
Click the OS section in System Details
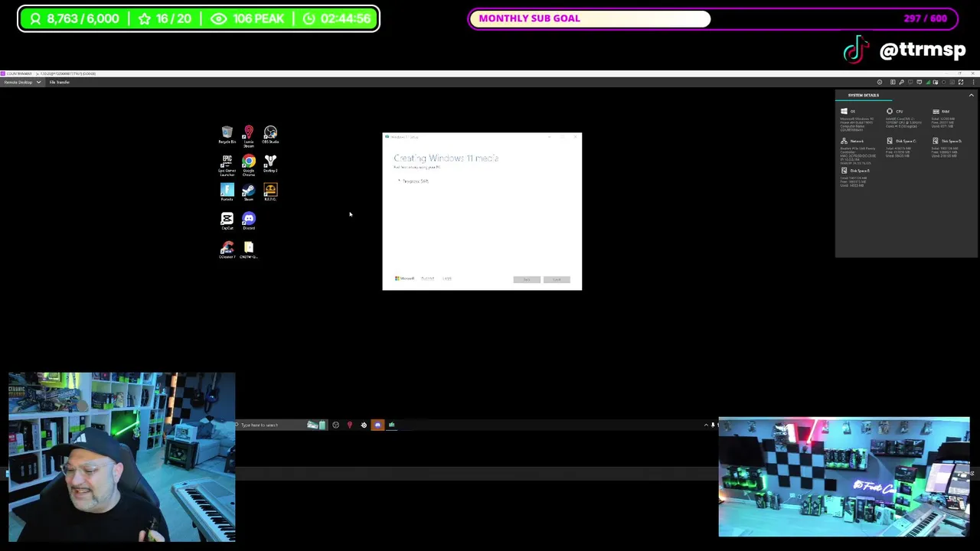tap(858, 120)
